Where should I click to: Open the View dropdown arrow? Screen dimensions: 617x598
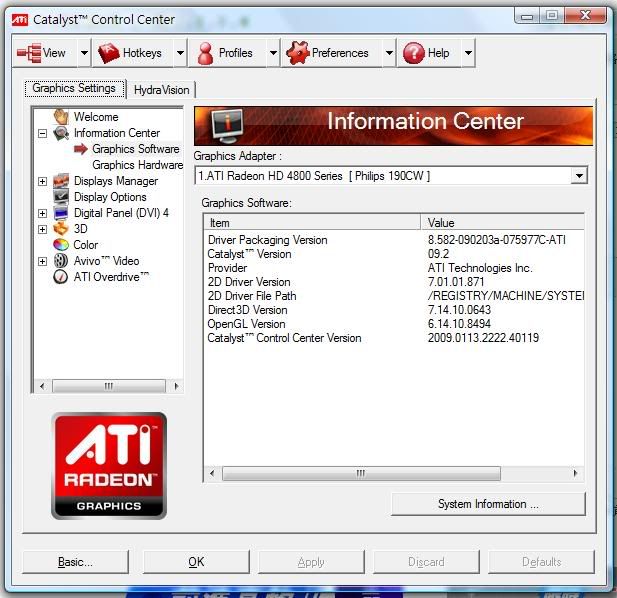(84, 53)
